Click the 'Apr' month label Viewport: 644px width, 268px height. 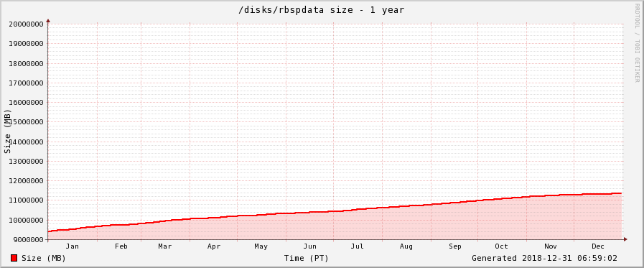click(214, 246)
